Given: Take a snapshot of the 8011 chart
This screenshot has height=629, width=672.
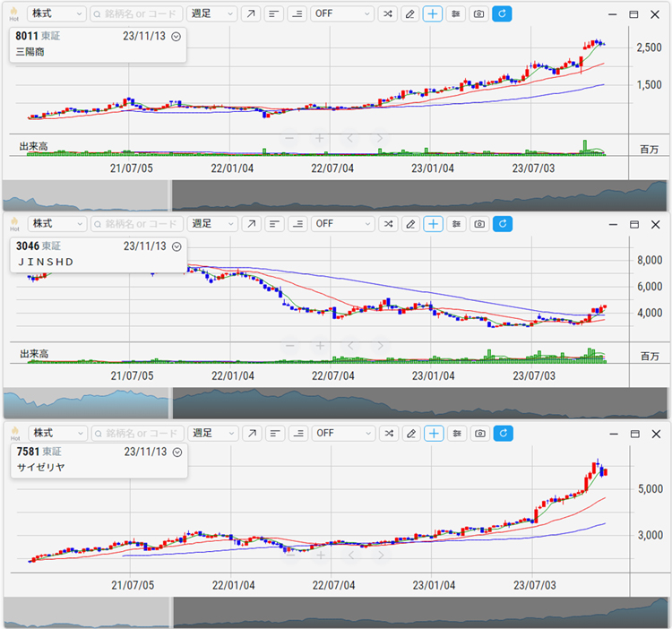Looking at the screenshot, I should coord(479,14).
